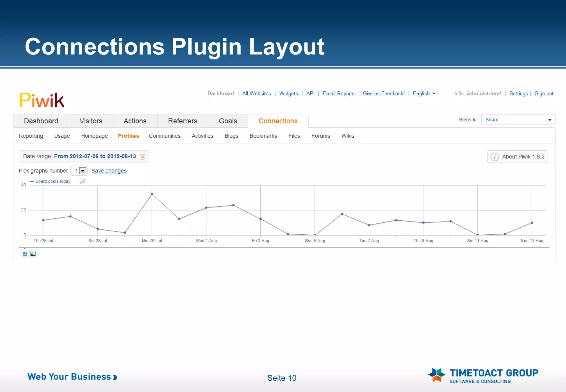Click the About Piwik info icon
The height and width of the screenshot is (392, 566).
[x=494, y=157]
